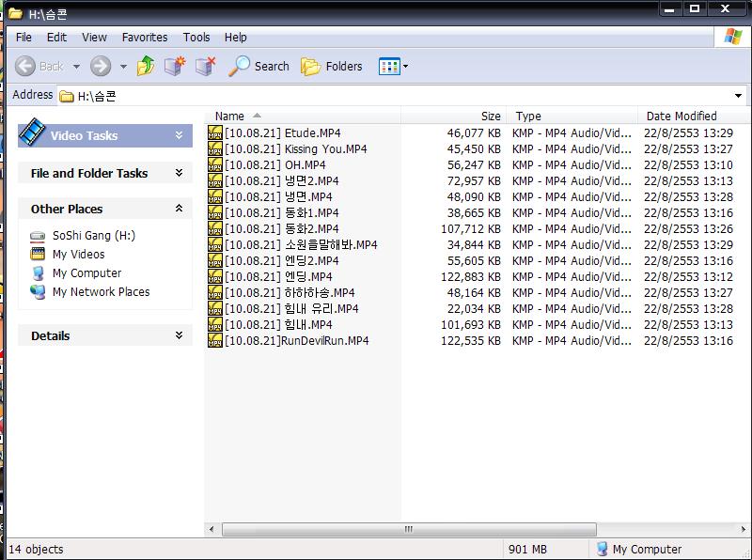Select 소원을말해봐.MP4 file icon
The height and width of the screenshot is (560, 752).
215,244
